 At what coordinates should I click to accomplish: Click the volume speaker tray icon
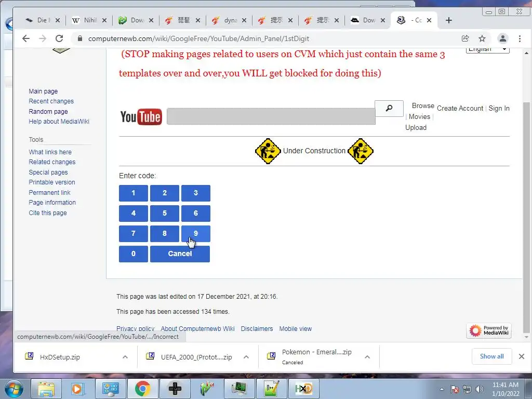[480, 389]
